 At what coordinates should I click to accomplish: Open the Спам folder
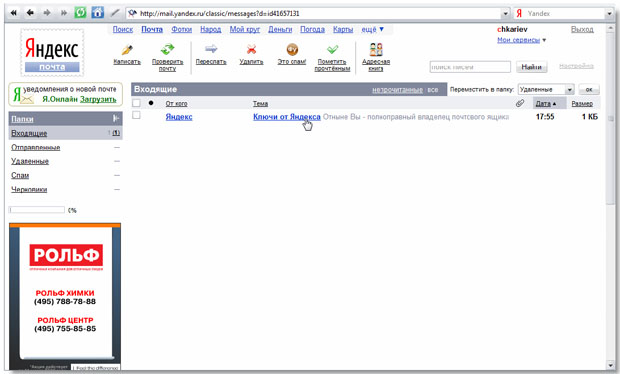pos(20,175)
